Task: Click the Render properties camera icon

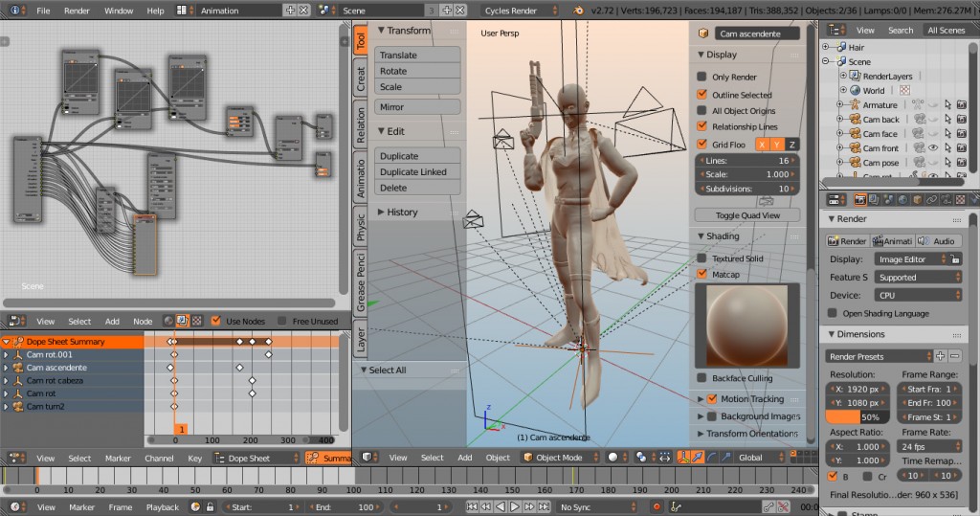Action: (x=860, y=199)
